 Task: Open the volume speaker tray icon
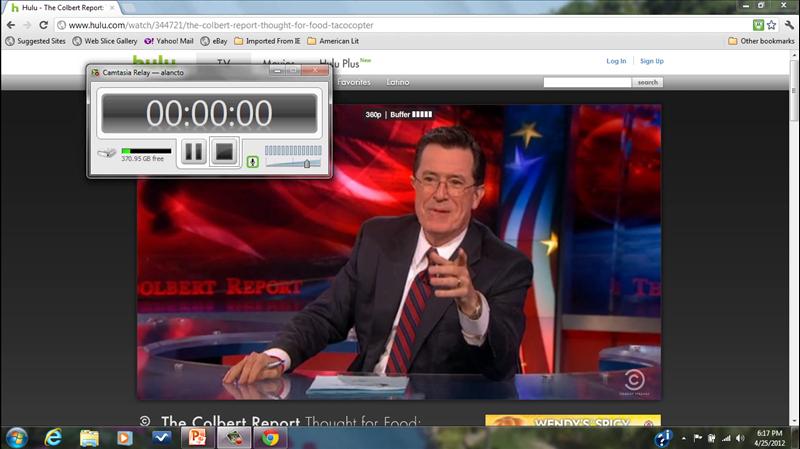[x=740, y=438]
